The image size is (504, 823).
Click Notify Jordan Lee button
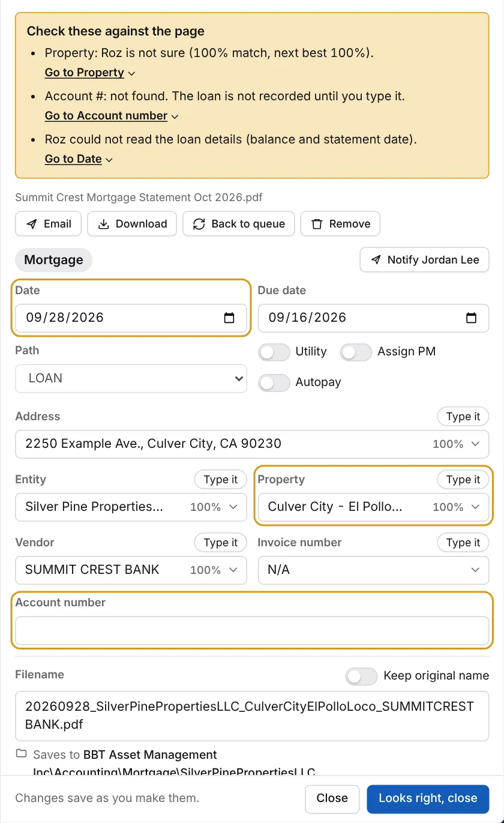point(424,260)
